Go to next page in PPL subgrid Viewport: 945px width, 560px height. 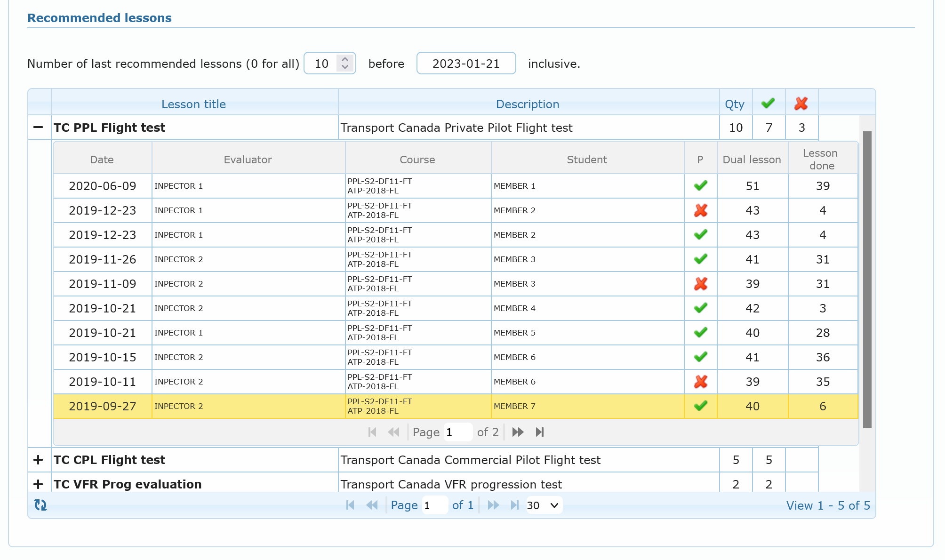[518, 432]
